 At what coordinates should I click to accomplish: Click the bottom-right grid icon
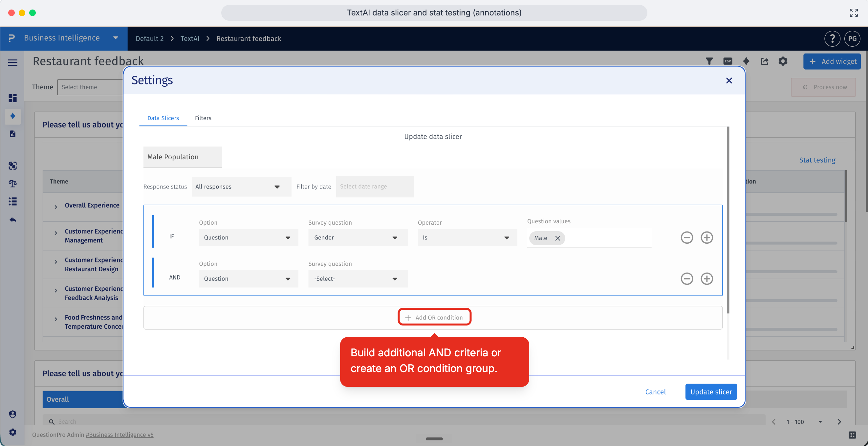[852, 435]
